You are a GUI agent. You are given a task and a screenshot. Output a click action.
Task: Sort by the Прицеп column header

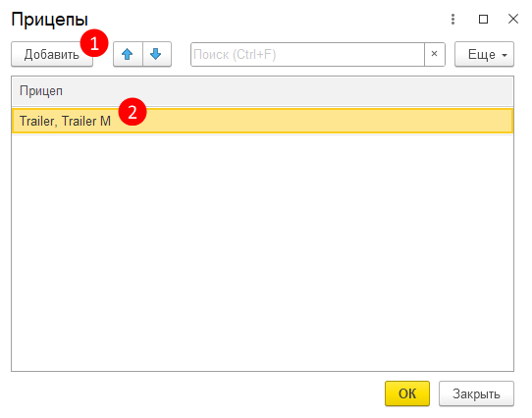[x=262, y=91]
